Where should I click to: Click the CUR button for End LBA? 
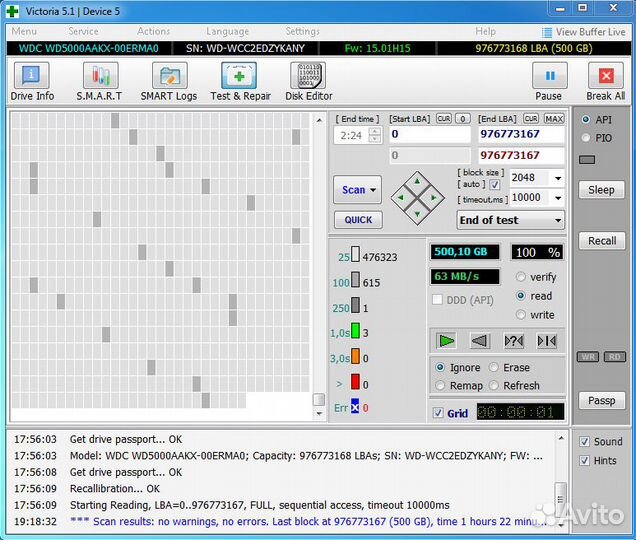tap(531, 118)
